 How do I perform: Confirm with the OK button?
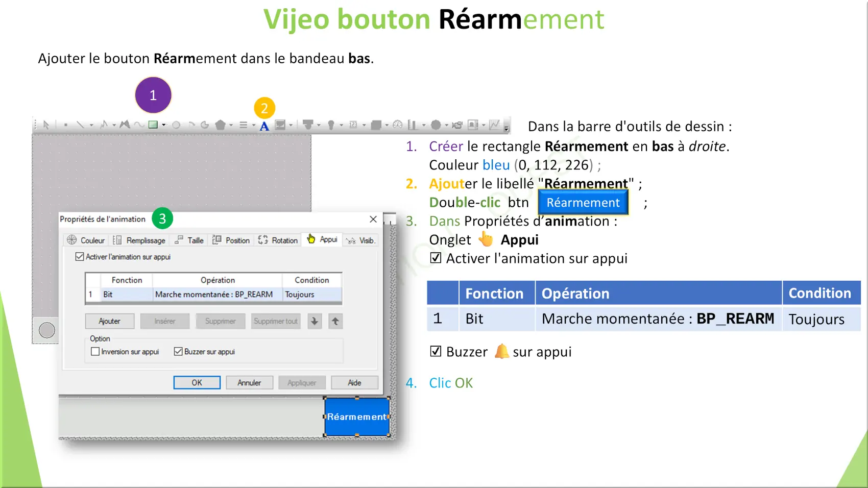197,382
